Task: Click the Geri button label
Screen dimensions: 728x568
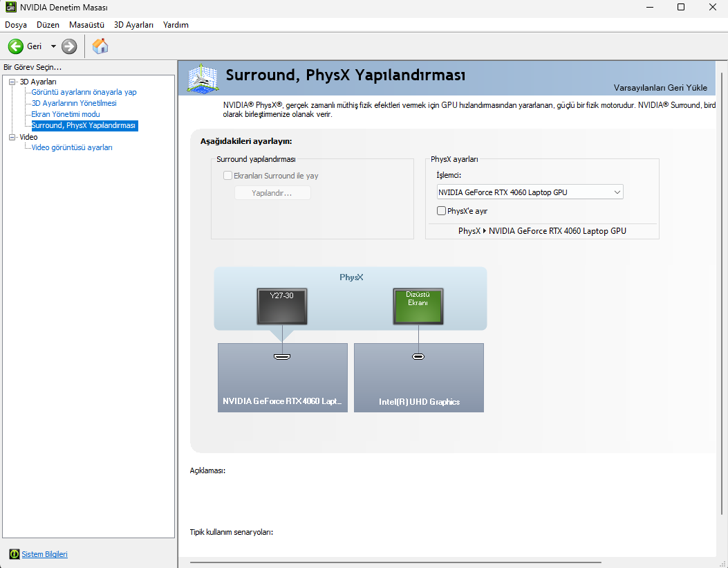Action: 35,46
